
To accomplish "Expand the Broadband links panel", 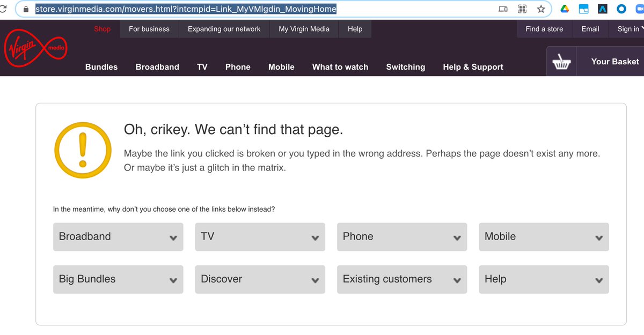I will pyautogui.click(x=118, y=237).
